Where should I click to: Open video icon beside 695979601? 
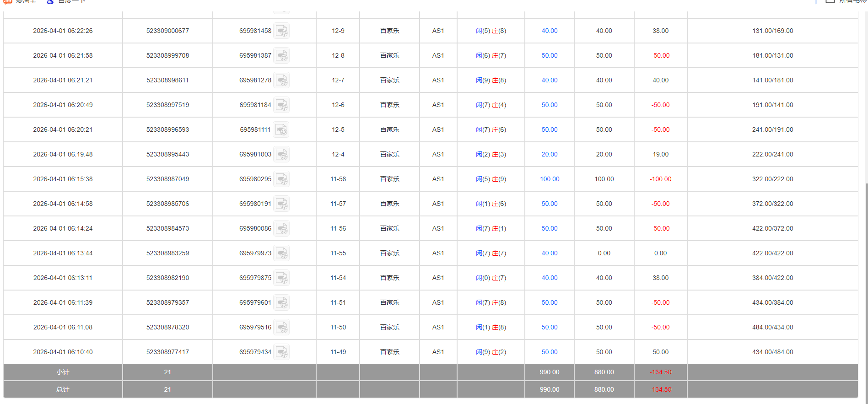tap(281, 303)
